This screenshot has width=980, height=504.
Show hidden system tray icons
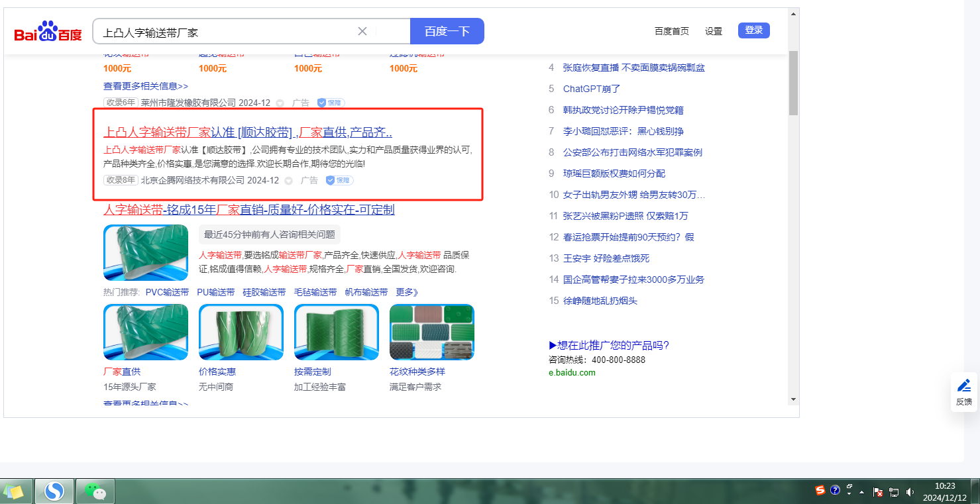[862, 492]
